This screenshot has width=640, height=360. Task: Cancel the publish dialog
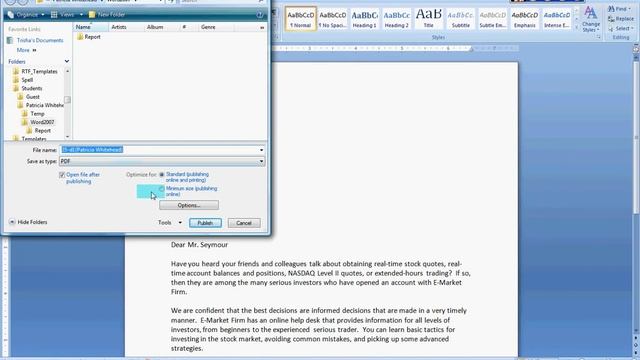click(x=244, y=223)
